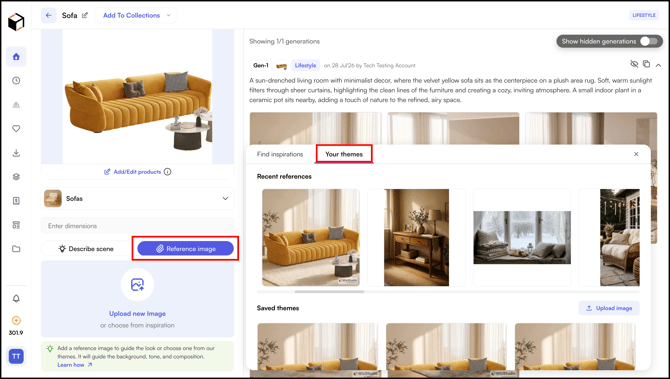Viewport: 670px width, 379px height.
Task: Click the main sofa product image
Action: coord(138,96)
